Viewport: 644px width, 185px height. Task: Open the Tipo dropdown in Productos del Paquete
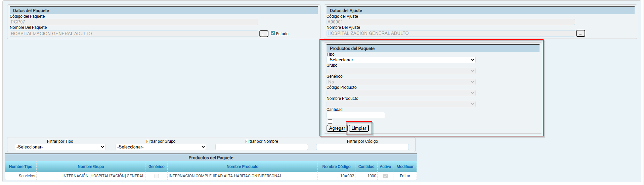pos(401,60)
